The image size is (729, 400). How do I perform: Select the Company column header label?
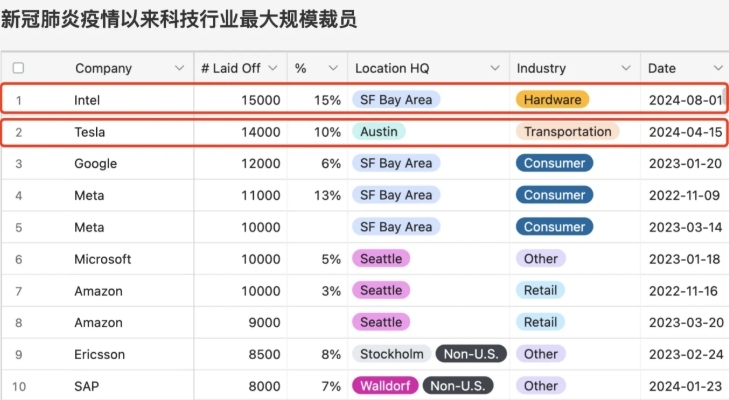pos(103,68)
